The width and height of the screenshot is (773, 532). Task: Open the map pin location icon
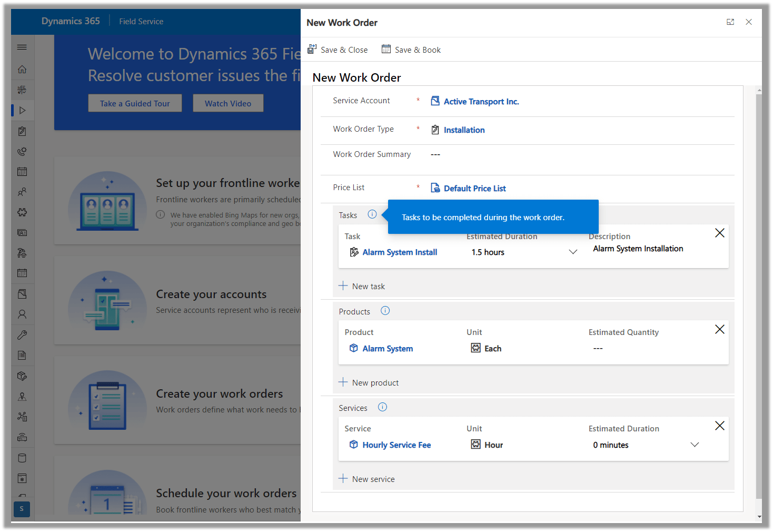tap(22, 397)
